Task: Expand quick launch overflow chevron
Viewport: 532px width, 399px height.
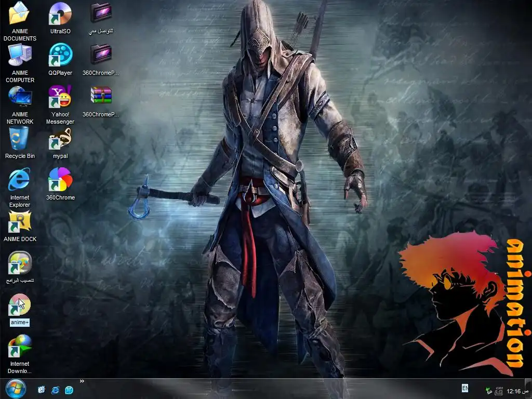Action: coord(82,381)
